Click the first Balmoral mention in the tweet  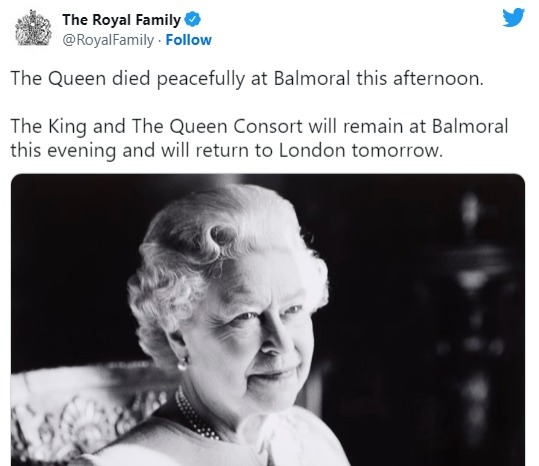(x=311, y=78)
